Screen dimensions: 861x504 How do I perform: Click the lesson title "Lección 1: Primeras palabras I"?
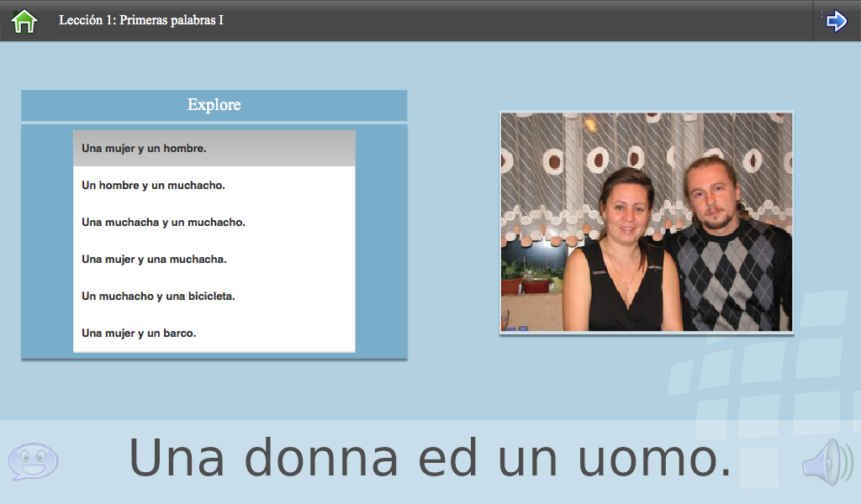coord(141,20)
